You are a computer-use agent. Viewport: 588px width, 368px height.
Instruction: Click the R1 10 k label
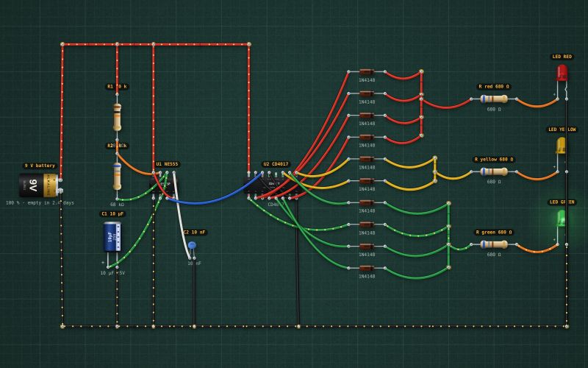click(117, 87)
